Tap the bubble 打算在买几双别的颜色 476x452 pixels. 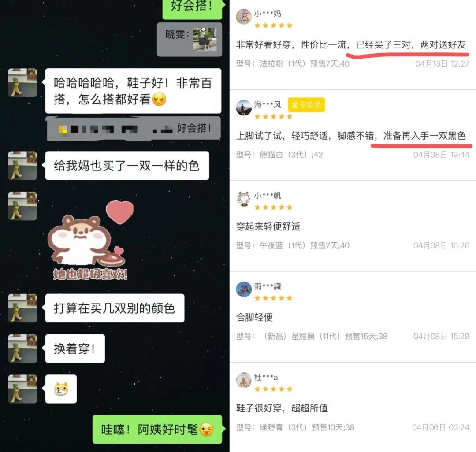tap(115, 308)
